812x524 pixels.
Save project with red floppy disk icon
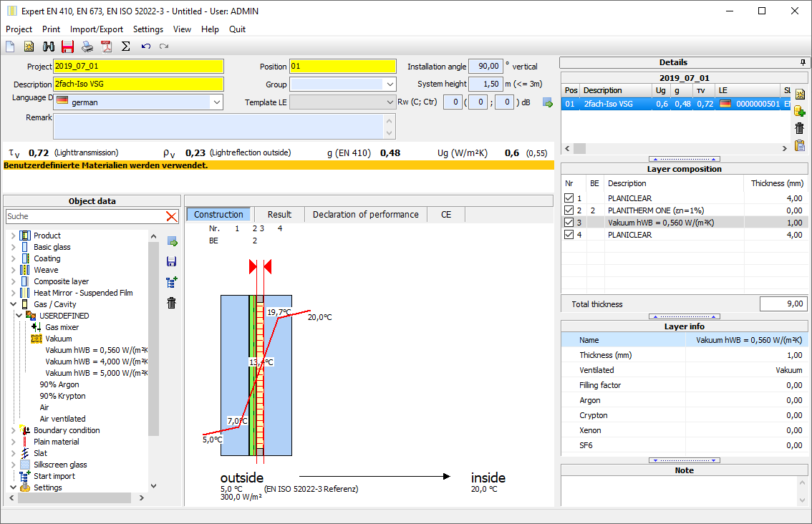(x=68, y=47)
